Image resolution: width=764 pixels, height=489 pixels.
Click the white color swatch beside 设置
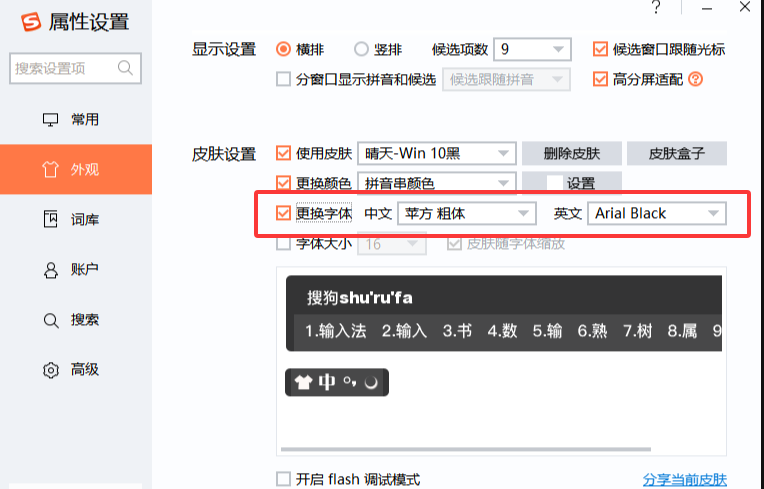tap(554, 183)
